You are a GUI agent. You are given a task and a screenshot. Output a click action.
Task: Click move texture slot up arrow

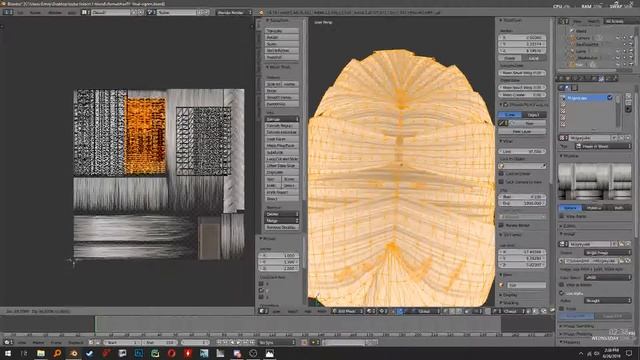click(x=628, y=96)
